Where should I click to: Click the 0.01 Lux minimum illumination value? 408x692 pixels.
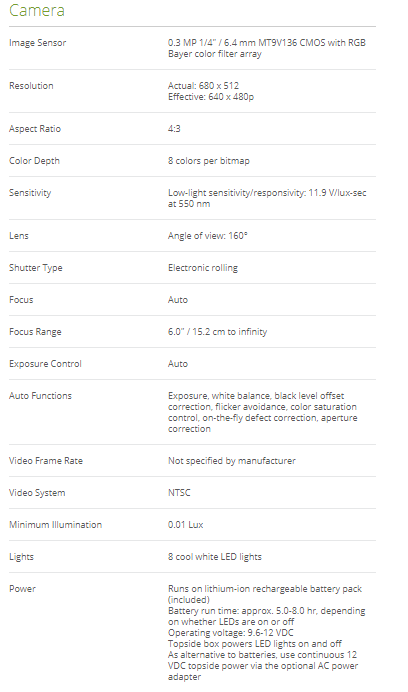click(185, 525)
